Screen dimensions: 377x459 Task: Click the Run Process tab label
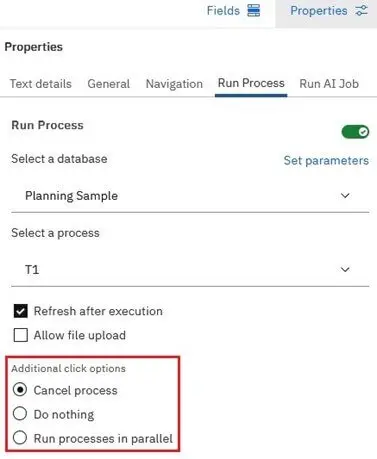[x=251, y=83]
